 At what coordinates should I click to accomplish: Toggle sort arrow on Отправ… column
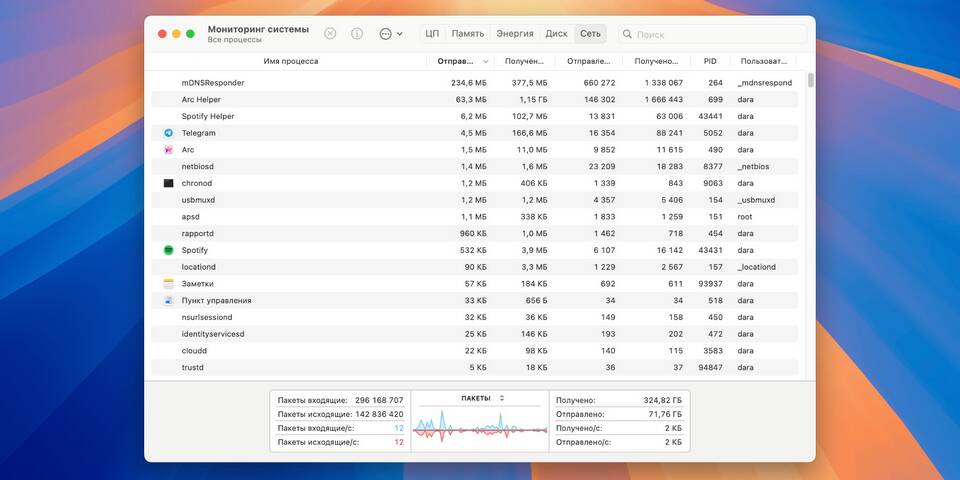click(x=486, y=61)
